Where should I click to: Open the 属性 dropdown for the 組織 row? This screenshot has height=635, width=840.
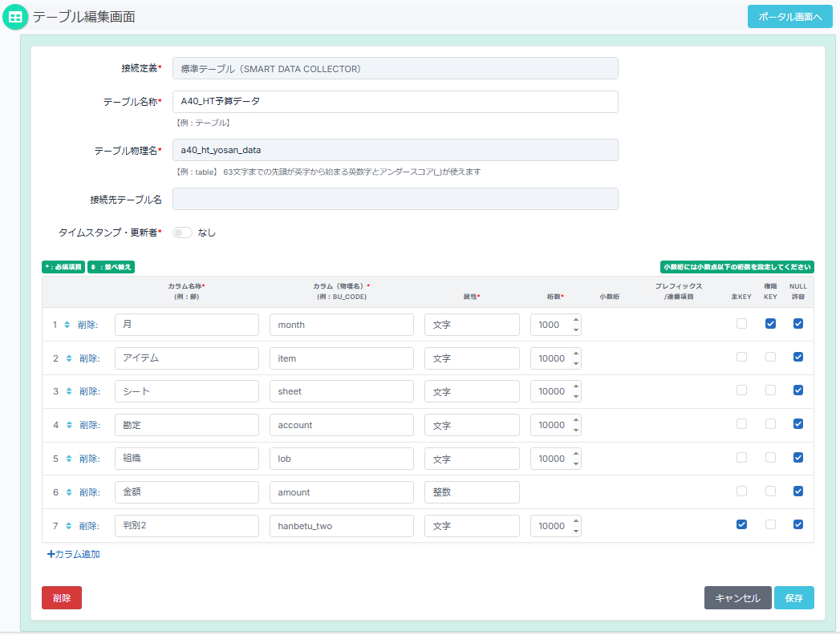tap(472, 459)
